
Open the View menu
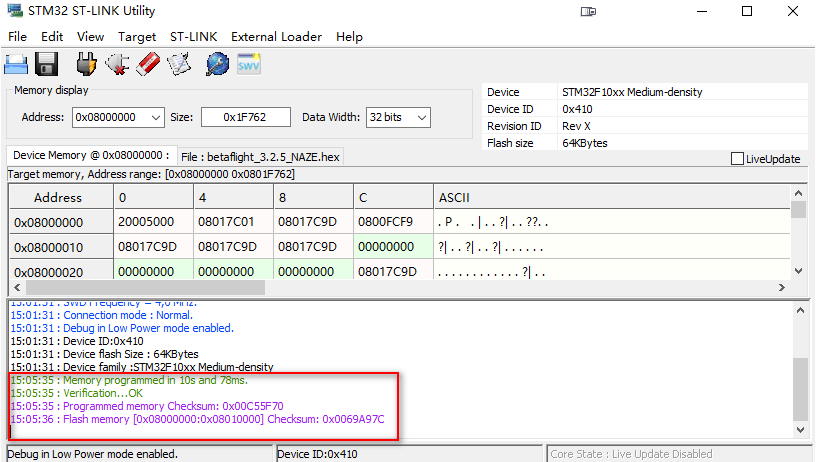click(91, 37)
